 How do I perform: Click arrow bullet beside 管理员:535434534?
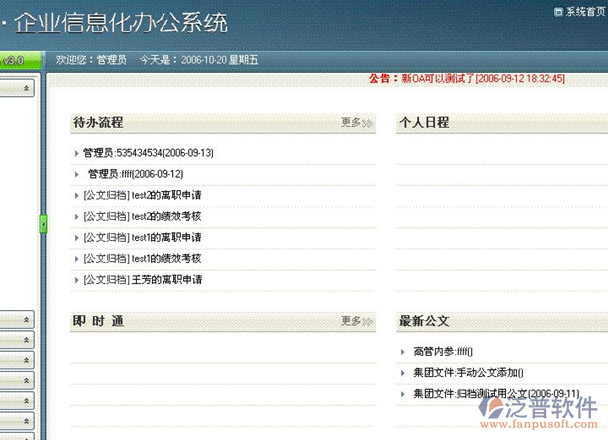76,153
